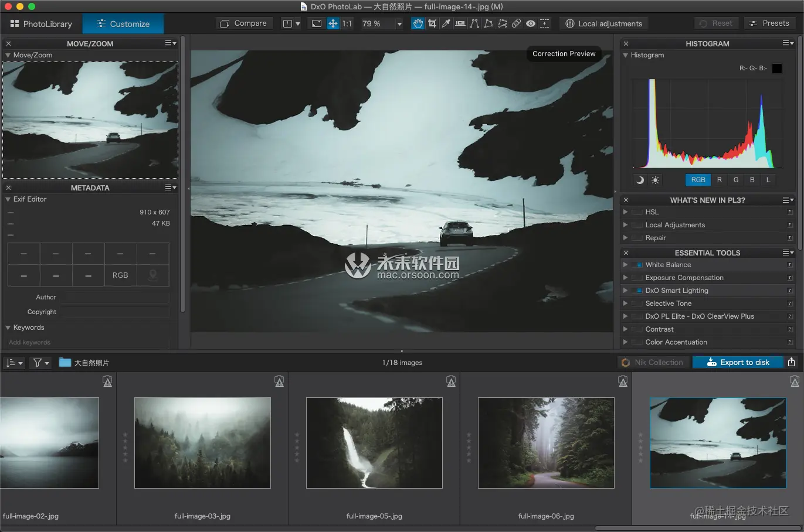This screenshot has height=532, width=804.
Task: Click the black color swatch in Histogram
Action: click(x=777, y=69)
